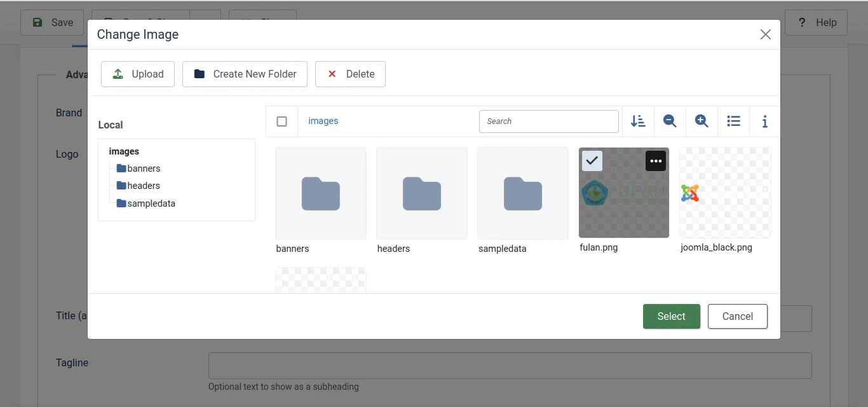Click the Upload button
Screen dimensions: 868x407
[138, 74]
